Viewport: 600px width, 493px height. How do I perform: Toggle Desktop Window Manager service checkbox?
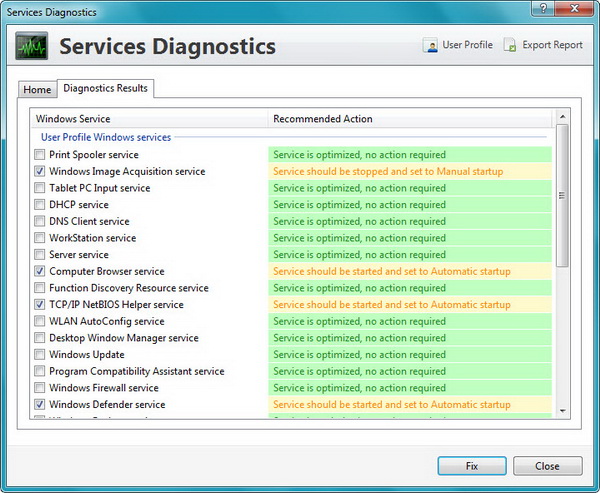point(39,338)
